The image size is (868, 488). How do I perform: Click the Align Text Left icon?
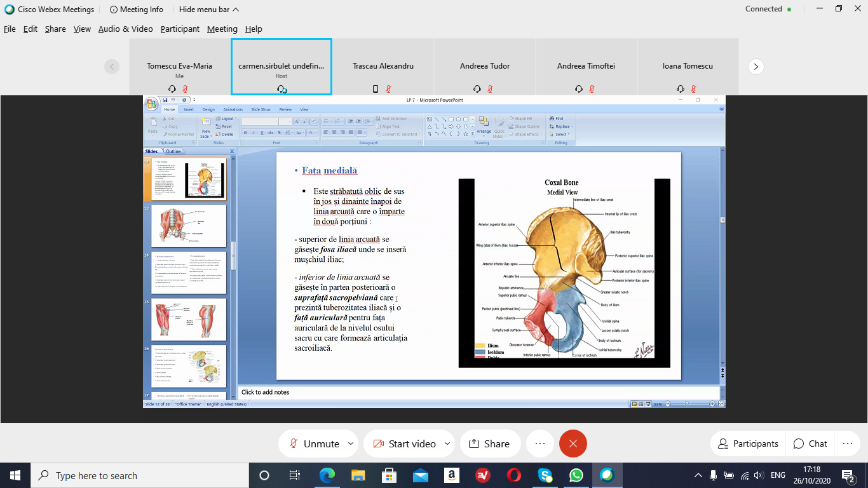(325, 132)
